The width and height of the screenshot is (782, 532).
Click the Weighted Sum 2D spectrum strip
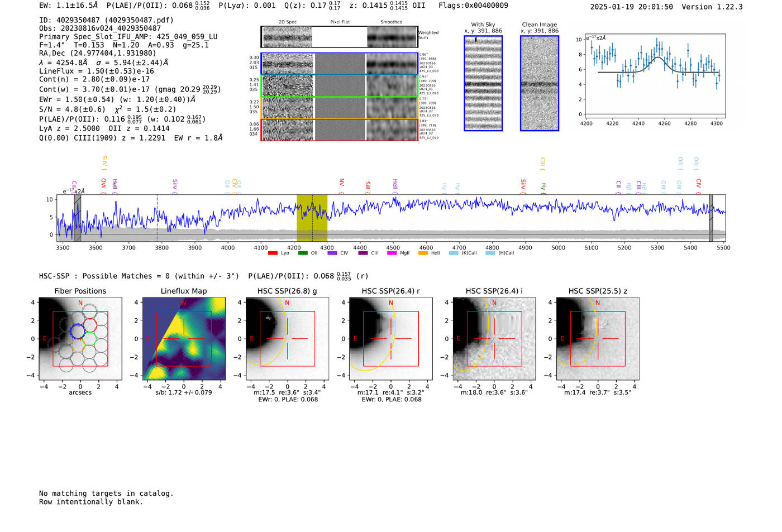(339, 37)
